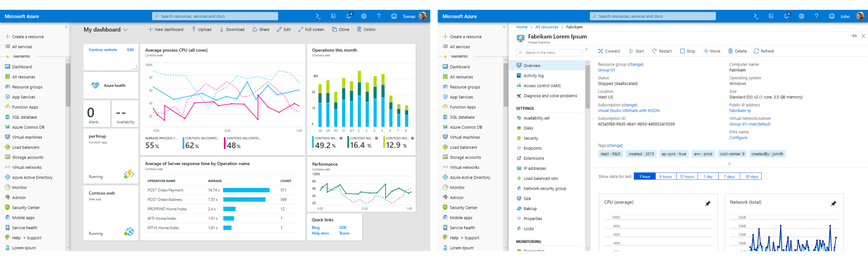Collapse the left sidebar in the Fabrikam window
This screenshot has height=261, width=868.
tap(504, 27)
